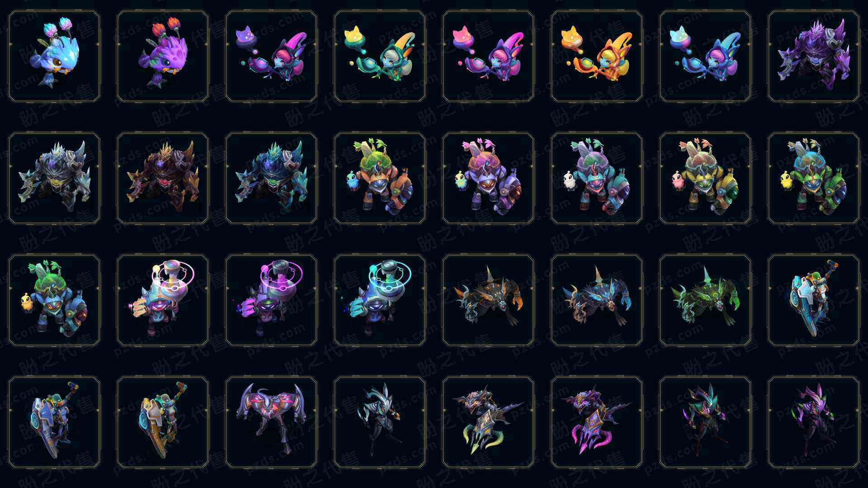Select the purple bird with red lotus flowers
Image resolution: width=868 pixels, height=488 pixels.
tap(163, 56)
